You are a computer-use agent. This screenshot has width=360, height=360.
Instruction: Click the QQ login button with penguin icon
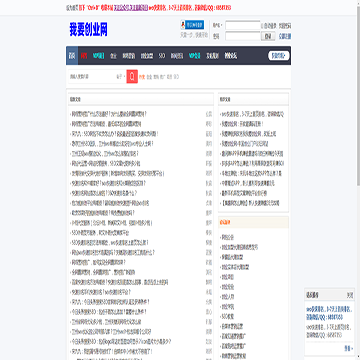pos(192,25)
